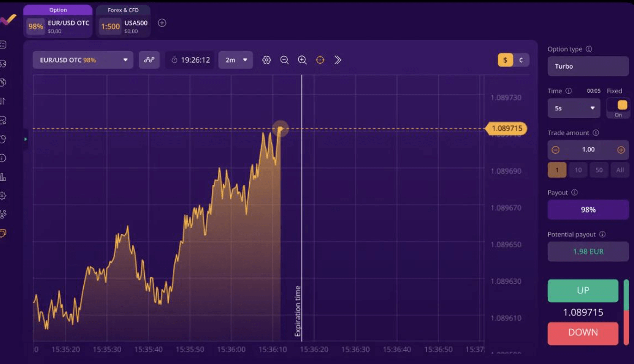Select the Turbo option type field
Viewport: 634px width, 364px height.
(588, 66)
